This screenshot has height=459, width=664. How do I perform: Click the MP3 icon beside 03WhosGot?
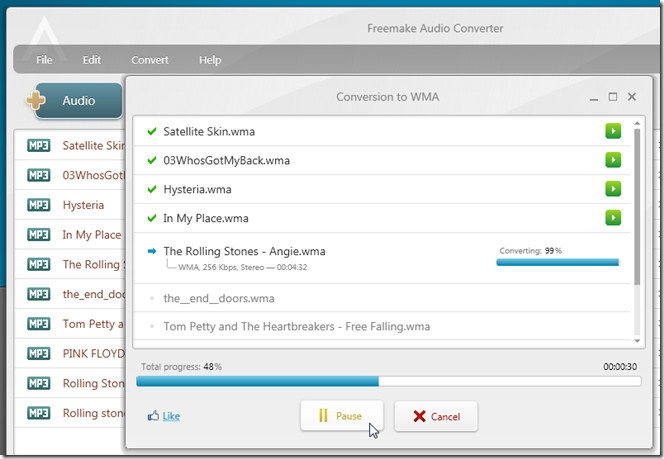[39, 175]
